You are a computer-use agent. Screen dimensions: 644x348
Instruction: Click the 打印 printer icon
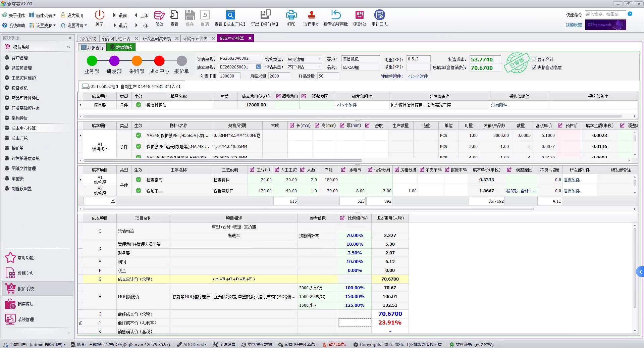tap(291, 15)
